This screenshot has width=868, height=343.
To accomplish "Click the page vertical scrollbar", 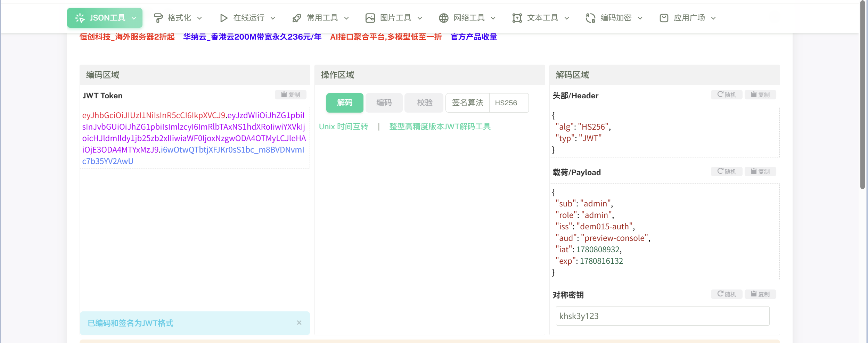I will pyautogui.click(x=863, y=95).
